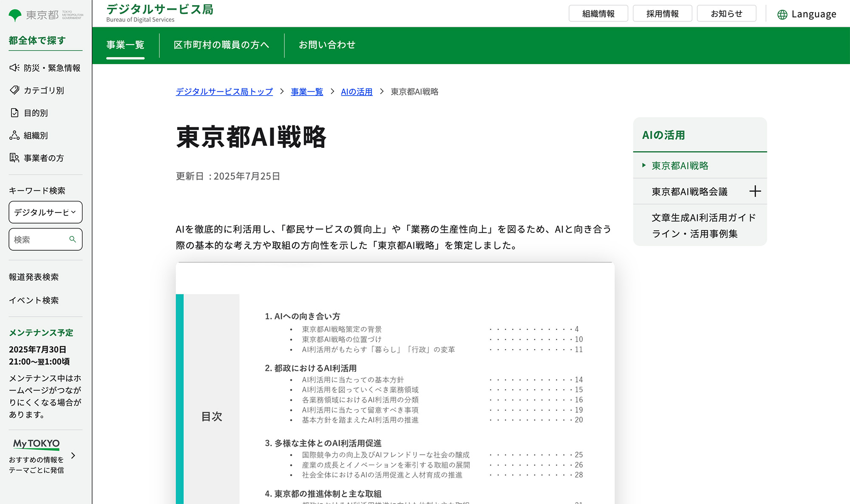Click the 採用情報 button
This screenshot has height=504, width=850.
(663, 14)
